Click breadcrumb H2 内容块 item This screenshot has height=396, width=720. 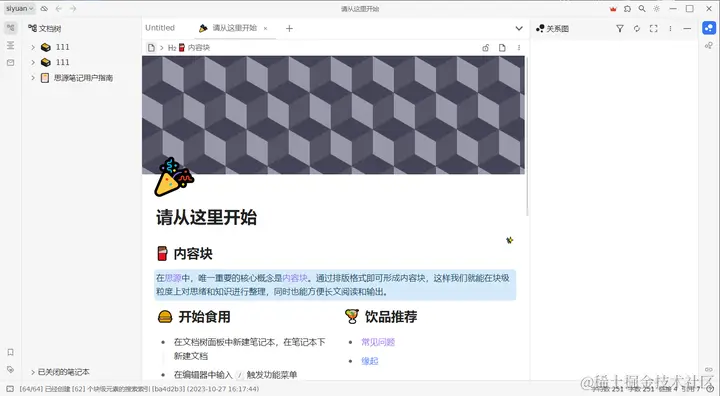coord(189,48)
